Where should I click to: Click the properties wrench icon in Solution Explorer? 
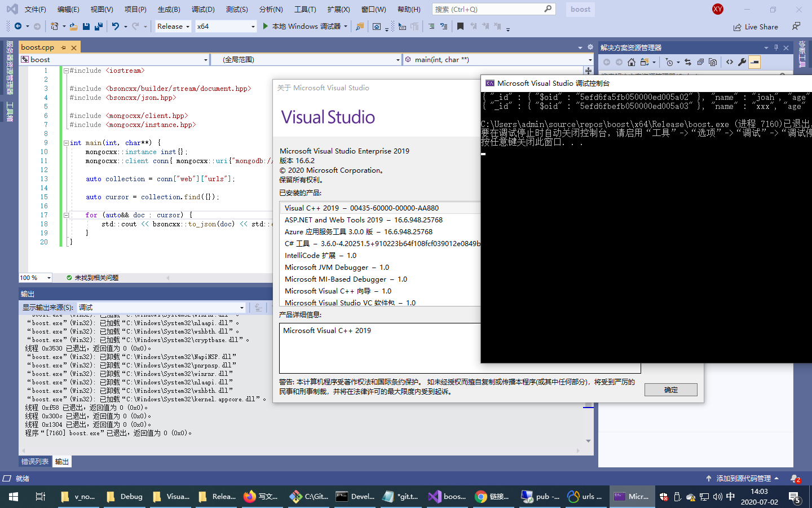coord(742,62)
